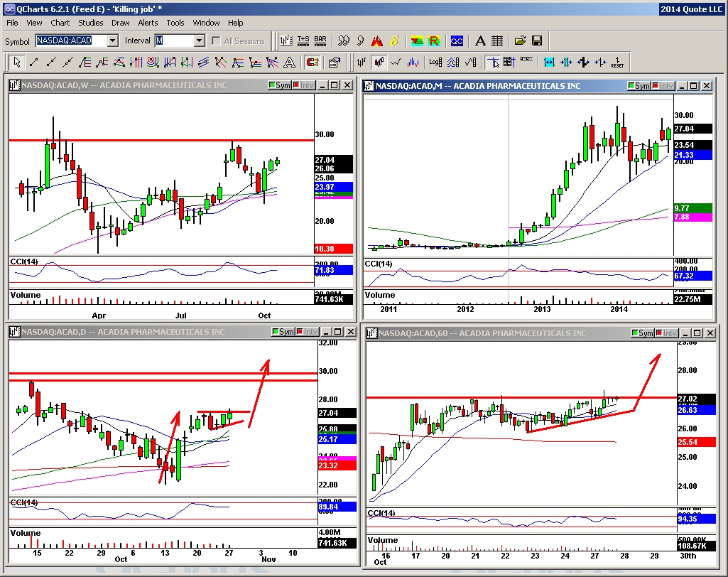Toggle Intv link on daily chart
Screen dimensions: 728x577
[x=308, y=332]
